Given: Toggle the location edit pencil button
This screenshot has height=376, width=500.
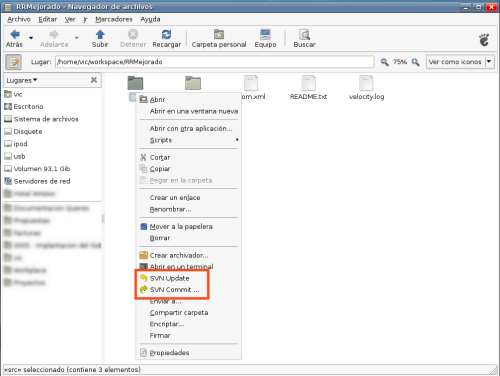Looking at the screenshot, I should 14,62.
